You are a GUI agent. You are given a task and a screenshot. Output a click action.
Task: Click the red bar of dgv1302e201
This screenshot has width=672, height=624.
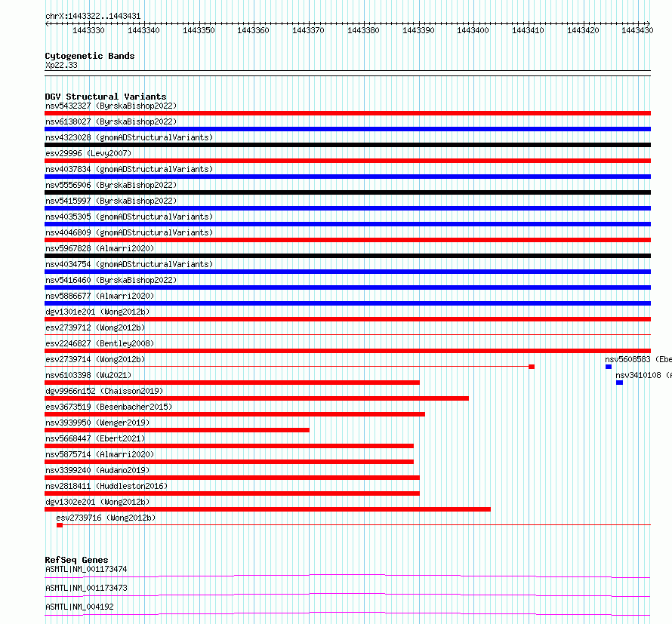point(267,509)
